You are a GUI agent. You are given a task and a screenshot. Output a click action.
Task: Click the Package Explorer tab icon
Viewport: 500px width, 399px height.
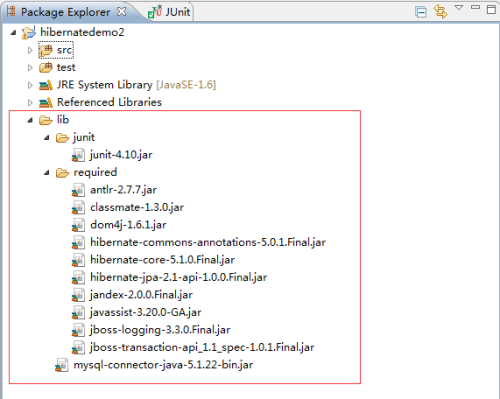[x=11, y=12]
